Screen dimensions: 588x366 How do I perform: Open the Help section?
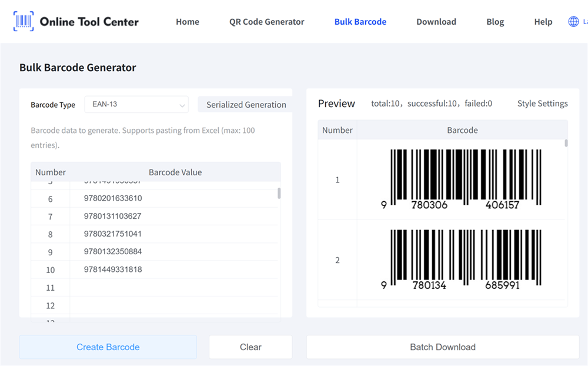[543, 21]
